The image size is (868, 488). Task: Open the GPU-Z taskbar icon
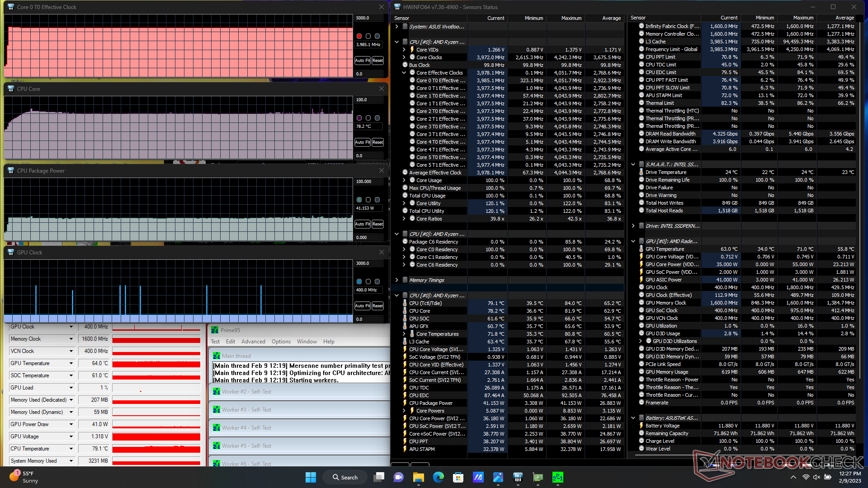tap(538, 477)
